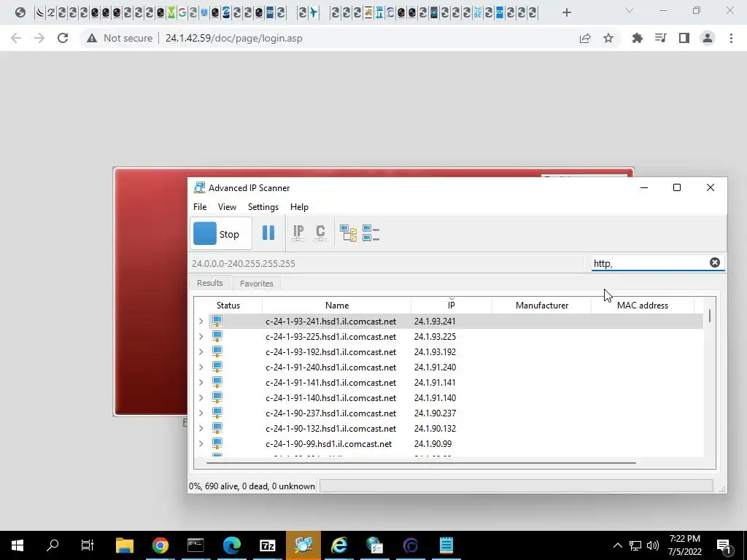Click the results vertical scrollbar thumb
This screenshot has height=560, width=747.
[x=710, y=316]
